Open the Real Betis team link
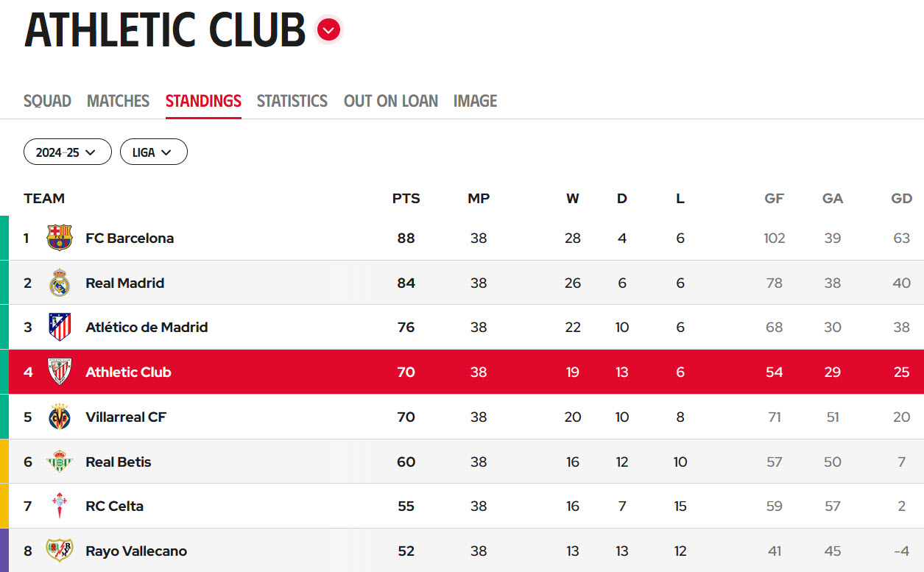 pos(119,462)
